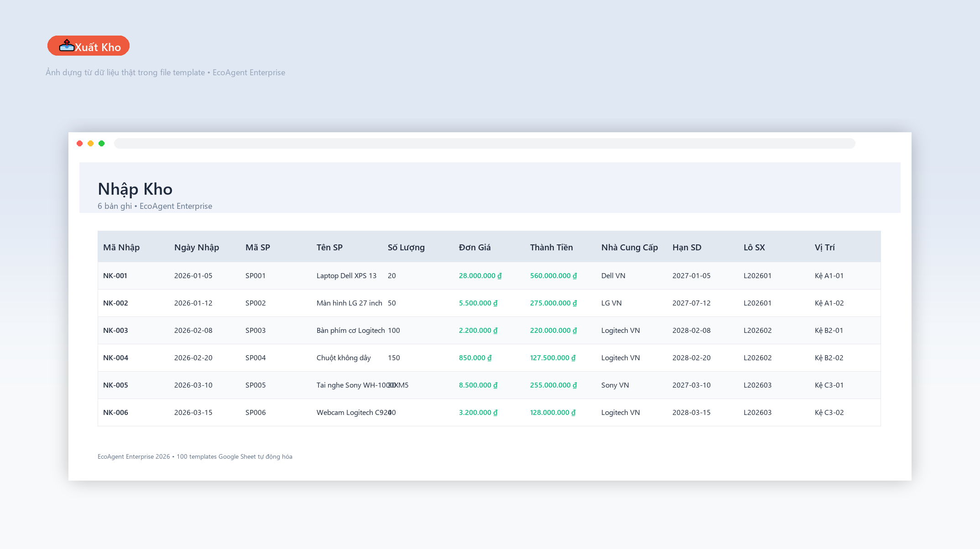The image size is (980, 549).
Task: Click import date 2026-02-08
Action: pos(193,330)
